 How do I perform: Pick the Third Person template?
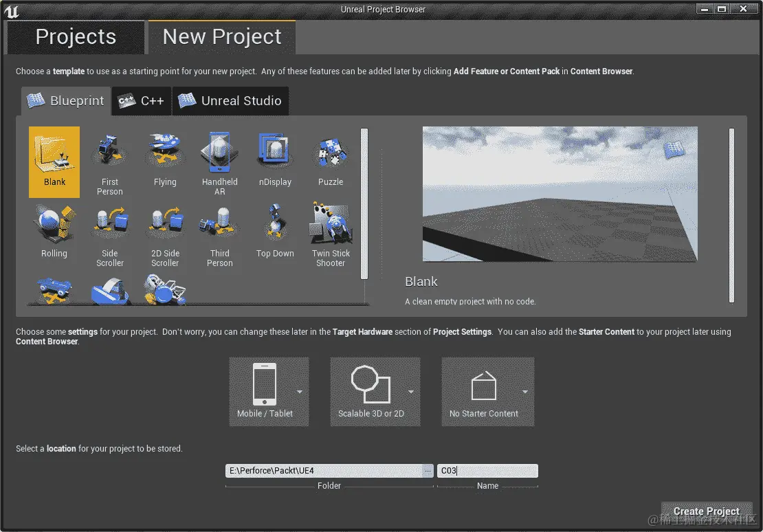tap(219, 234)
